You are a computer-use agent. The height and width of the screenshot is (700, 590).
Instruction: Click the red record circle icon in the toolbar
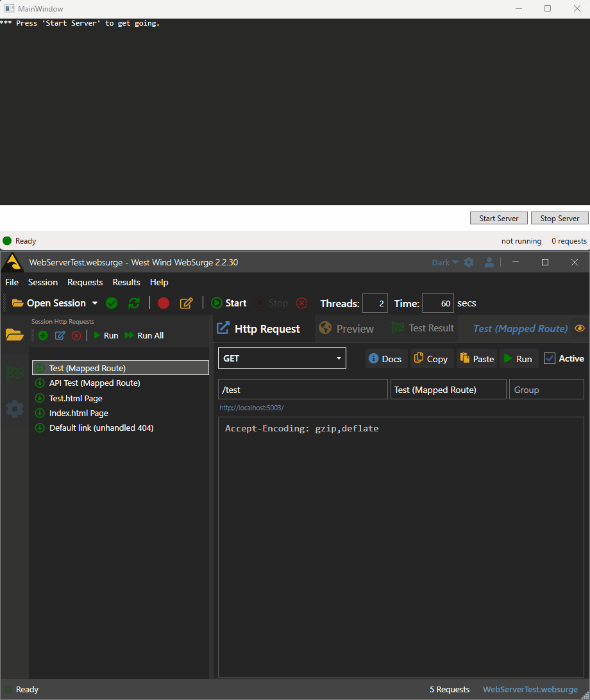click(164, 304)
